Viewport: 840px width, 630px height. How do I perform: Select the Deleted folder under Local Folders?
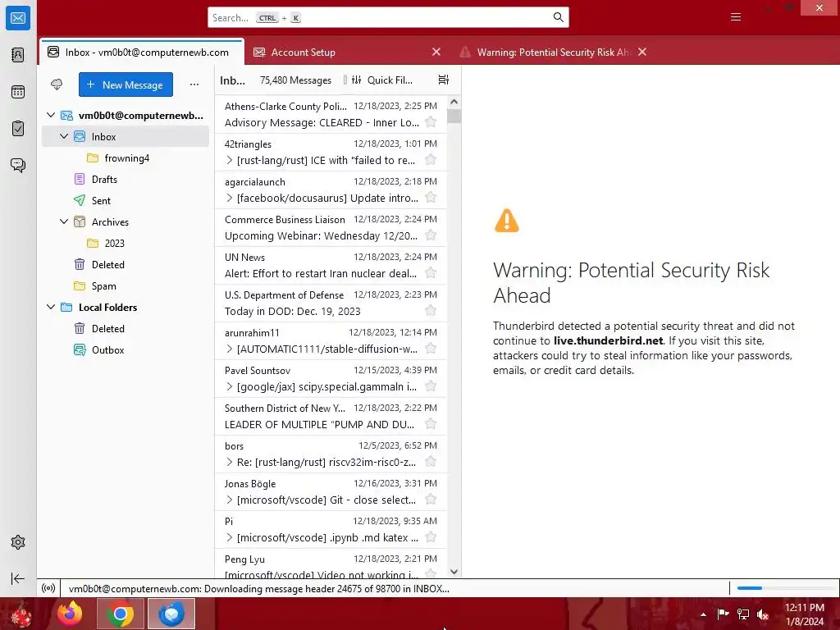[x=126, y=329]
